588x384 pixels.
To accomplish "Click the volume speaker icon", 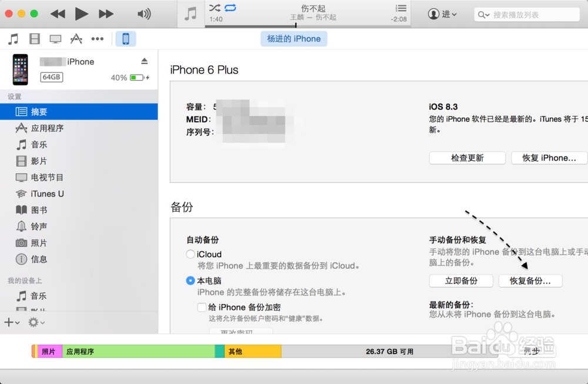I will [144, 14].
